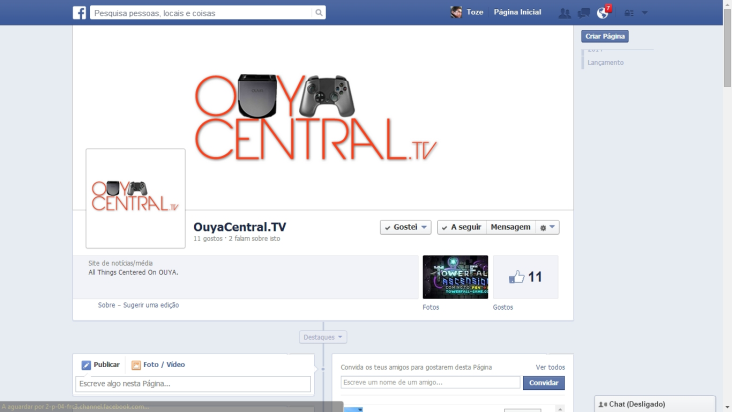
Task: Select Lançamento in timeline sidebar
Action: coord(605,63)
